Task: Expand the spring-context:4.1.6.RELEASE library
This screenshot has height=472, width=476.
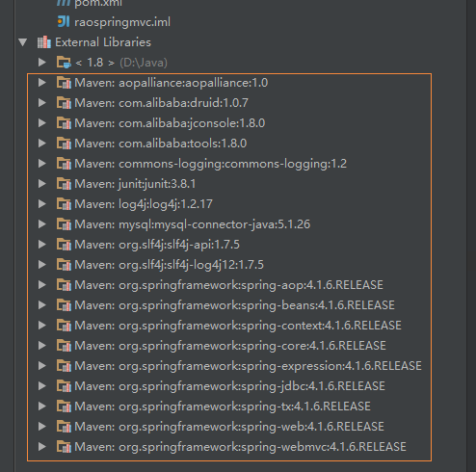Action: pyautogui.click(x=41, y=326)
